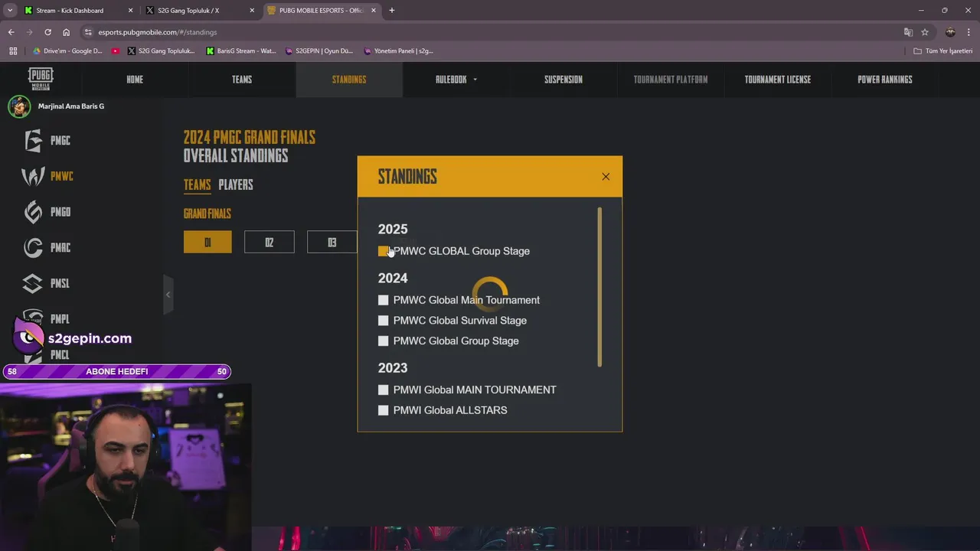Go to HOME in the site navigation

[x=135, y=80]
